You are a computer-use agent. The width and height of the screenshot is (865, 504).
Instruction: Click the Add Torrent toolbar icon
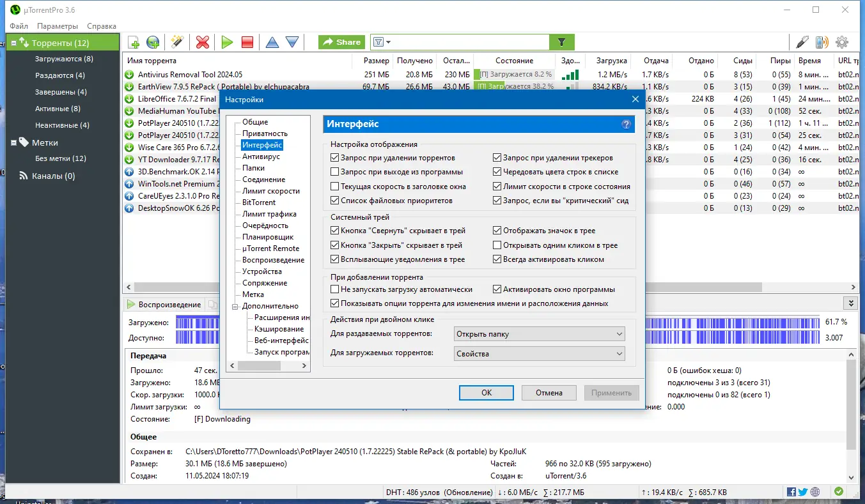[x=134, y=42]
